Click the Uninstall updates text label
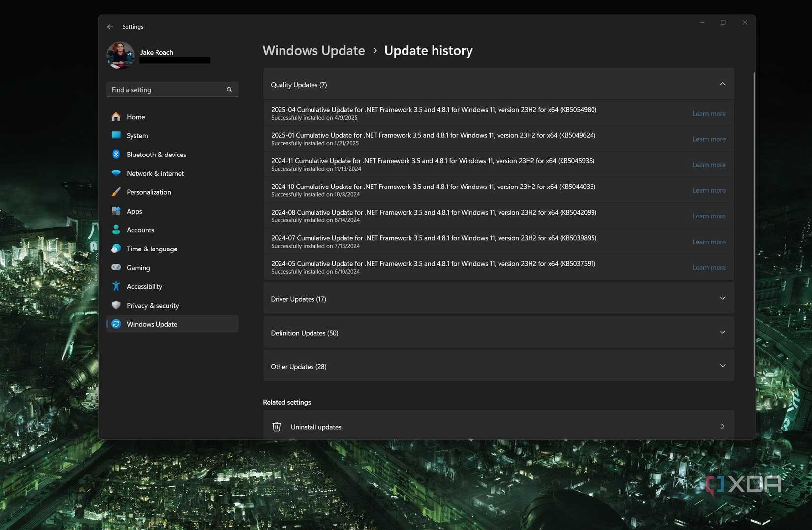 [x=316, y=427]
